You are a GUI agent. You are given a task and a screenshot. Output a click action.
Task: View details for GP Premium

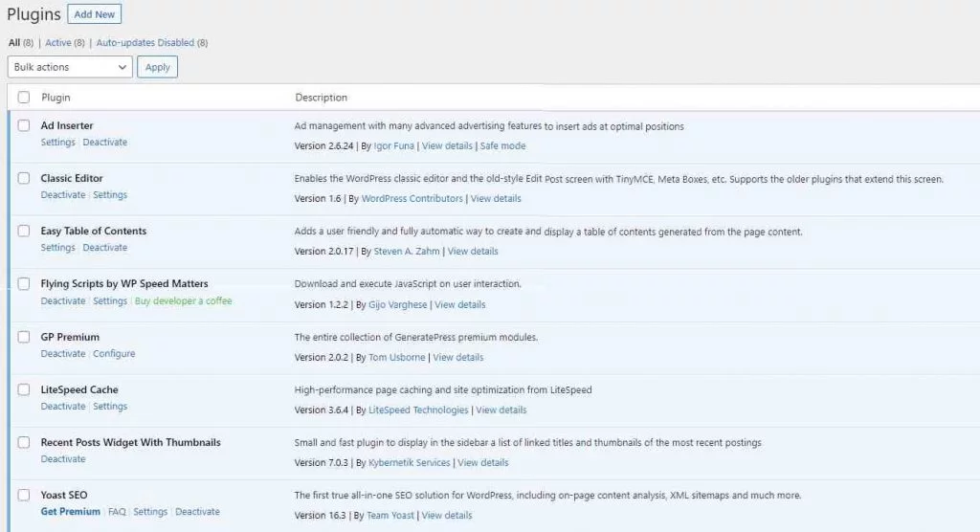point(458,357)
